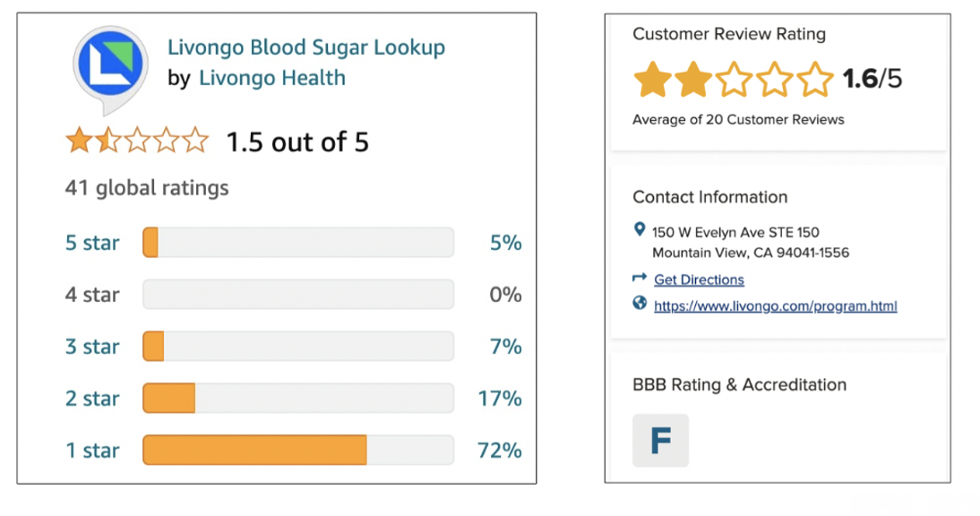This screenshot has height=516, width=980.
Task: Open the Livongo Health developer link
Action: click(x=271, y=78)
